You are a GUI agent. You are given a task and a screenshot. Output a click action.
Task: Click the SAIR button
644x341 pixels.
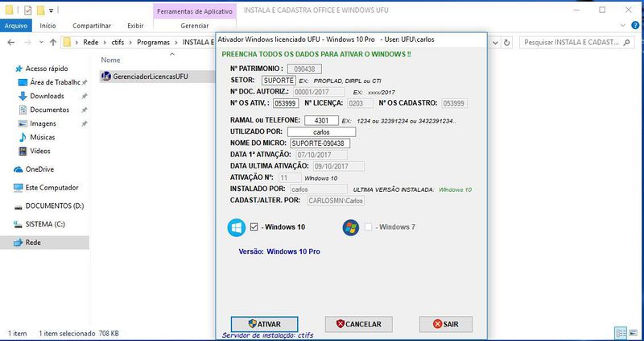(446, 324)
